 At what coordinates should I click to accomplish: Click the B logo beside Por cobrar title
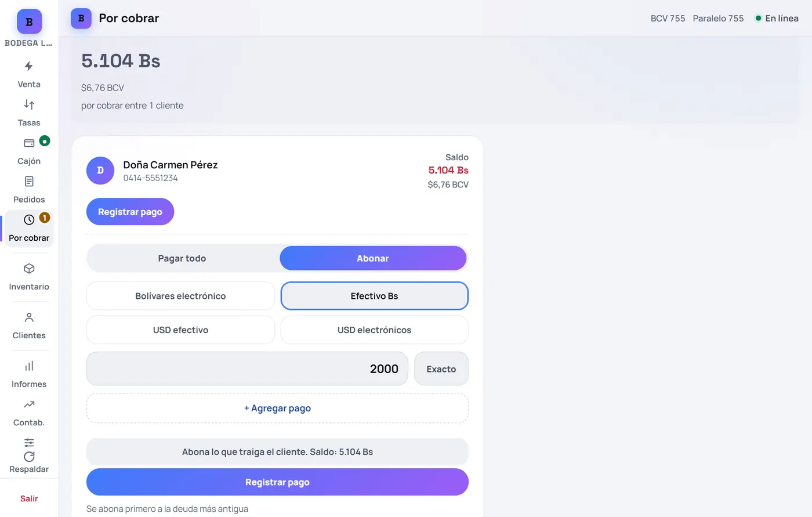(81, 19)
